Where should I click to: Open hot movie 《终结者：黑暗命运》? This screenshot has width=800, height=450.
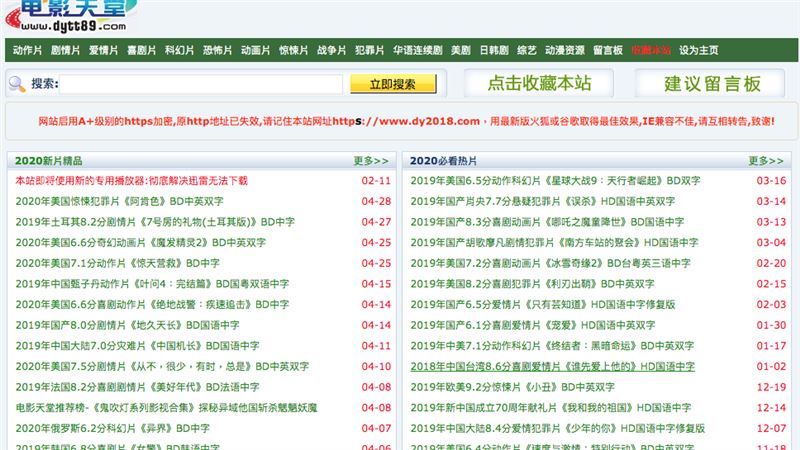552,346
